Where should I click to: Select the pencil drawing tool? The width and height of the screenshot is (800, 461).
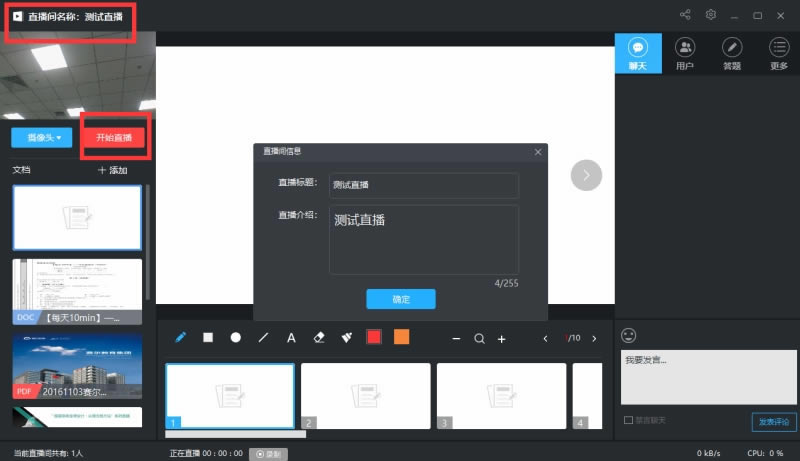coord(181,338)
